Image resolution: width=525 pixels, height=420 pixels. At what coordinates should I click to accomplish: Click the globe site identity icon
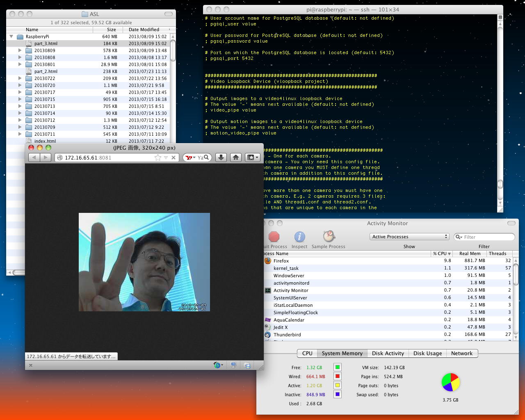point(60,157)
